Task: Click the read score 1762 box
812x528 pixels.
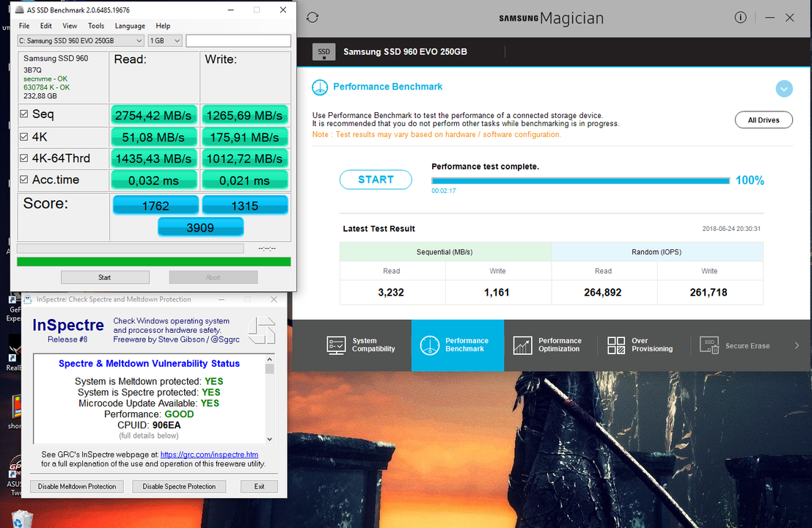Action: click(156, 205)
